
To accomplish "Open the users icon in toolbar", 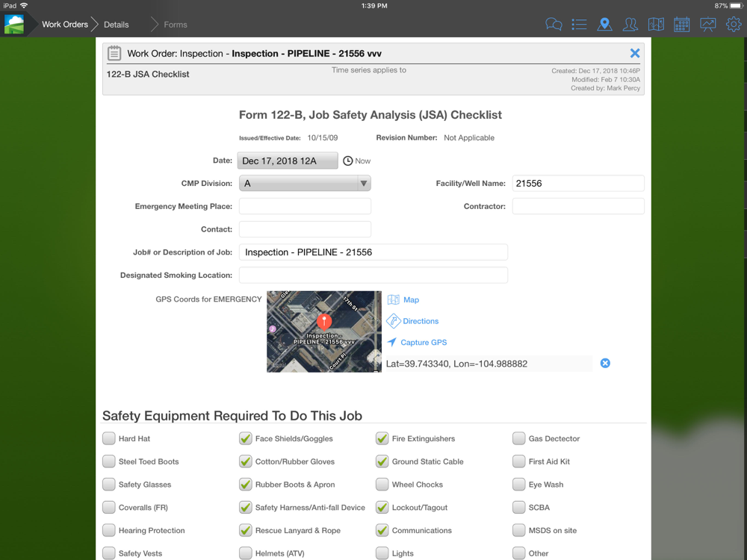I will coord(630,25).
